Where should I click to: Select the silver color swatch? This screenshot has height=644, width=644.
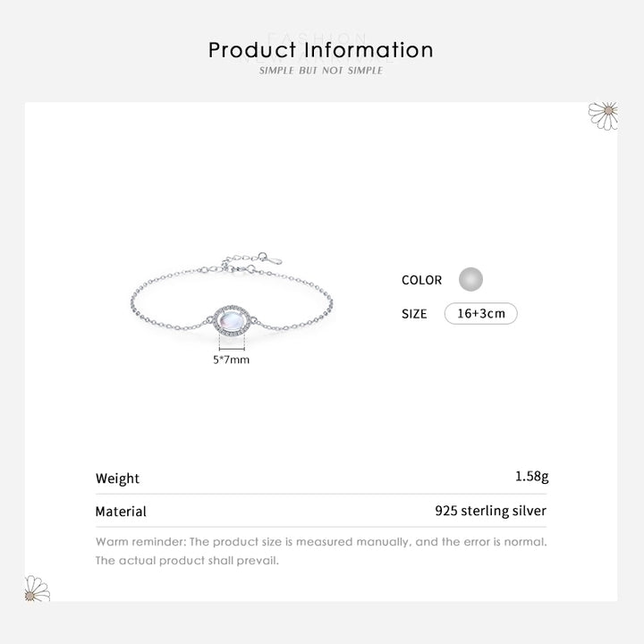click(470, 279)
